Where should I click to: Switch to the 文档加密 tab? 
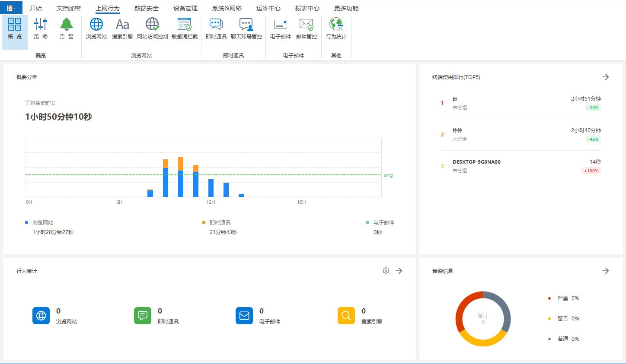coord(69,8)
